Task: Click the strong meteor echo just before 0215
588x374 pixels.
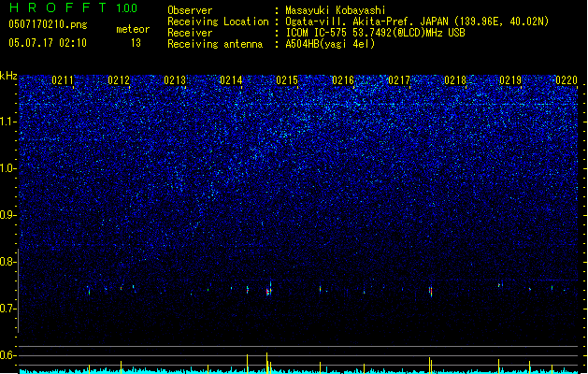Action: pyautogui.click(x=268, y=291)
